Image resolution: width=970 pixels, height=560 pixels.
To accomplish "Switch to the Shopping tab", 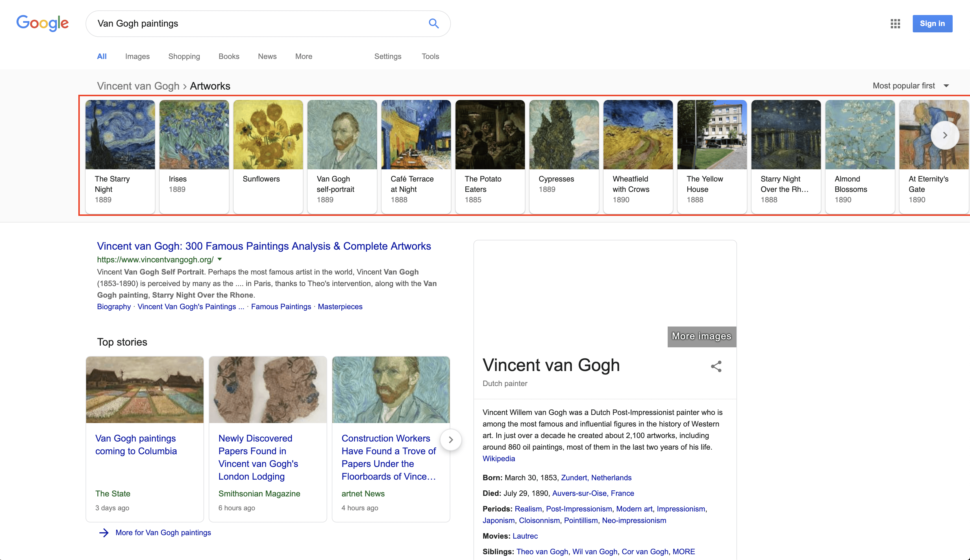I will tap(184, 56).
